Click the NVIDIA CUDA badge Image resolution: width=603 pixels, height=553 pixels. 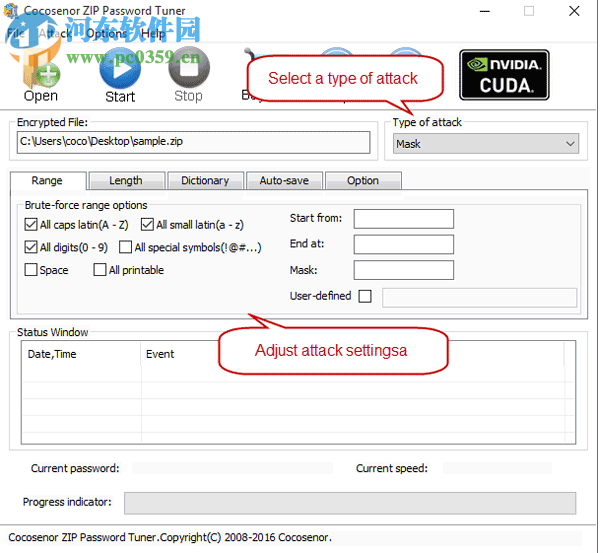click(x=504, y=75)
